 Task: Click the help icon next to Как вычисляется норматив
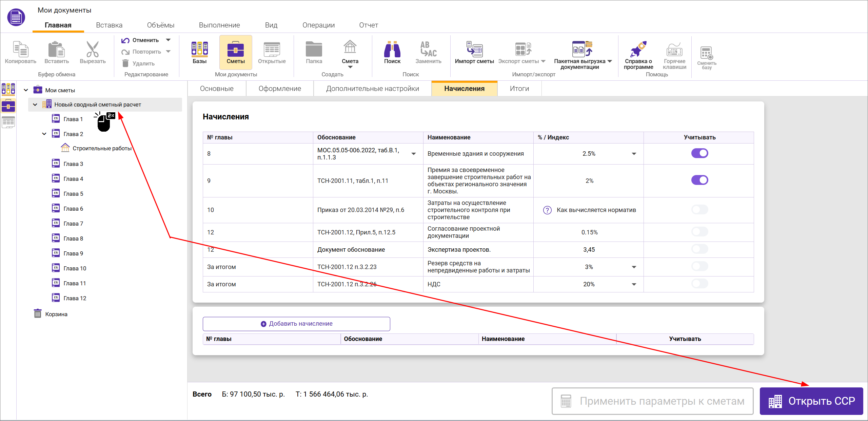[547, 210]
